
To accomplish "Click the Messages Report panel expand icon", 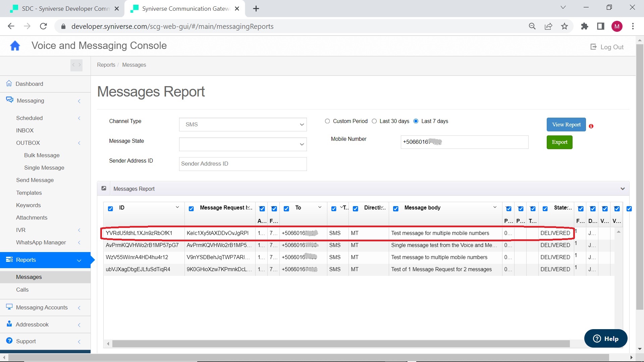I will [104, 188].
